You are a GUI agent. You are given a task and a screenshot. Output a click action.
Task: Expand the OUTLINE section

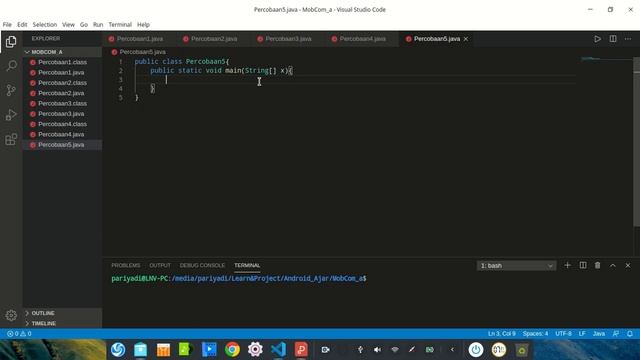pos(62,313)
